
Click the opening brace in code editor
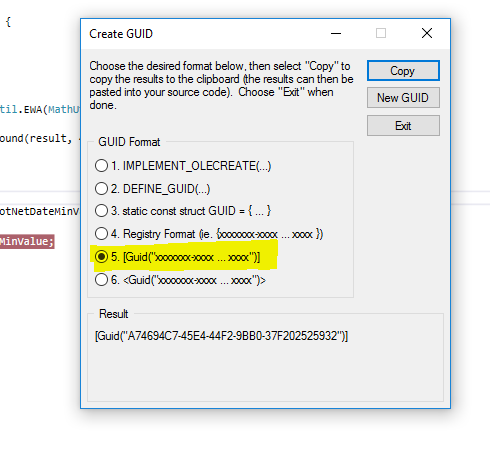(x=8, y=22)
